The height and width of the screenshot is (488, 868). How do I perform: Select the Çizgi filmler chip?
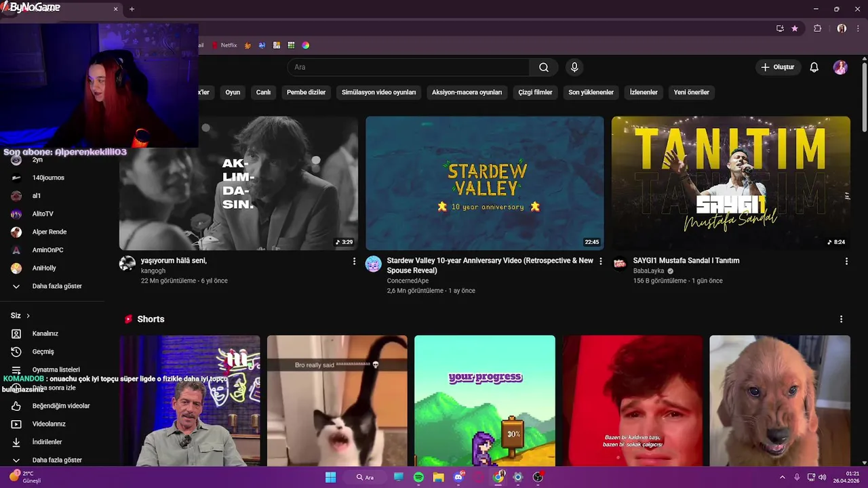point(535,92)
